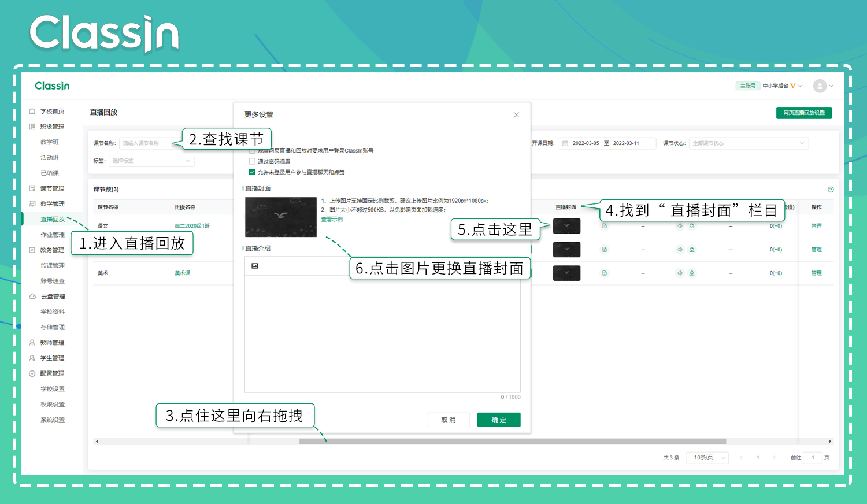Click the envelope icon in 美术 row

692,273
